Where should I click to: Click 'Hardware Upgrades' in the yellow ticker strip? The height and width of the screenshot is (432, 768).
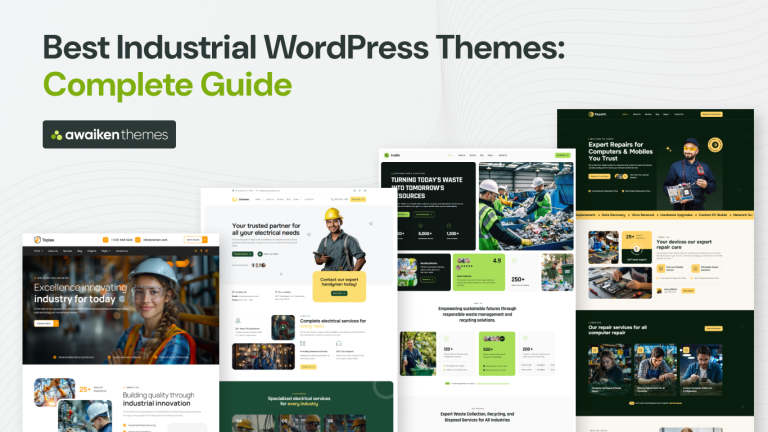[x=676, y=215]
